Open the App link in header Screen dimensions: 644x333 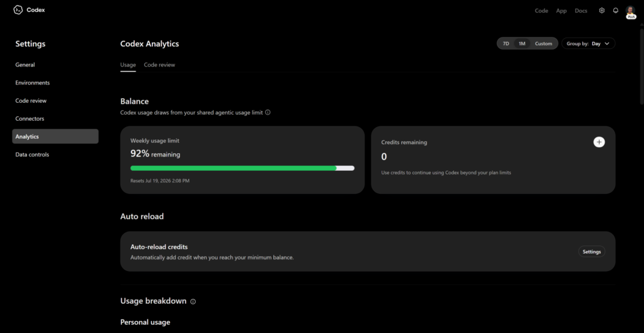561,11
